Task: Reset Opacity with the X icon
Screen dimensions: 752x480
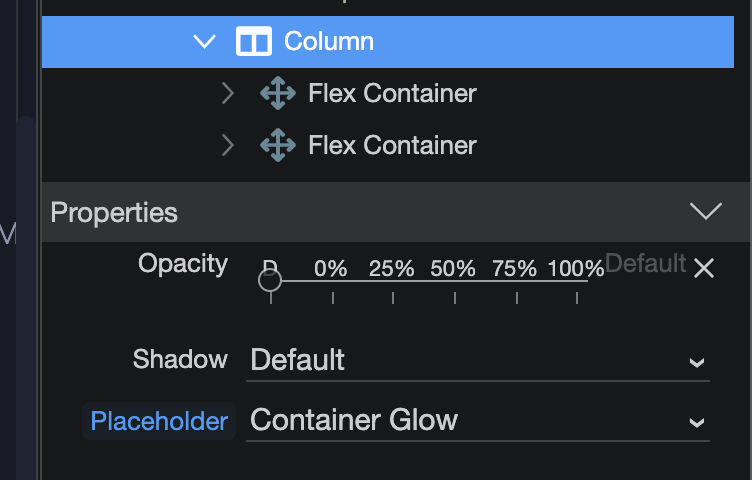Action: click(704, 268)
